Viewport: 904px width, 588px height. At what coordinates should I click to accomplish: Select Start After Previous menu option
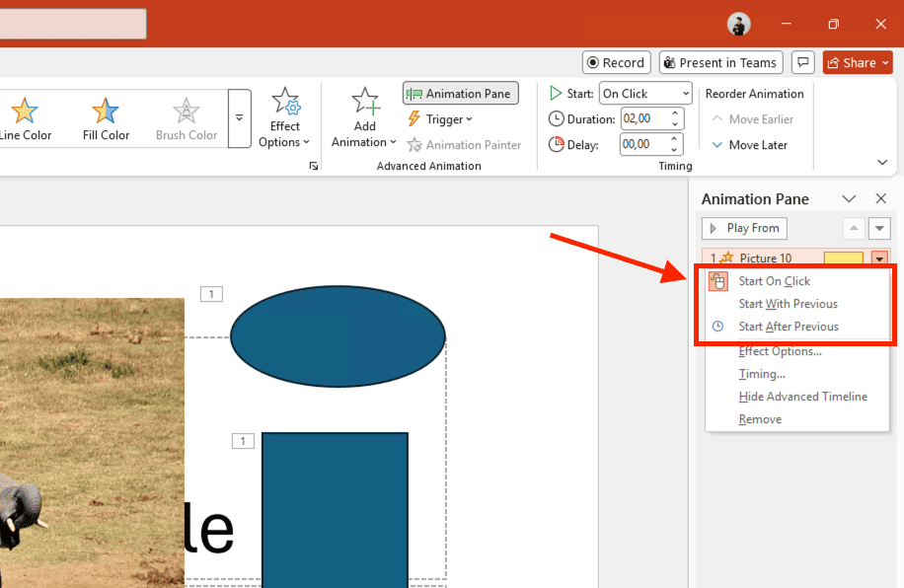pyautogui.click(x=789, y=327)
